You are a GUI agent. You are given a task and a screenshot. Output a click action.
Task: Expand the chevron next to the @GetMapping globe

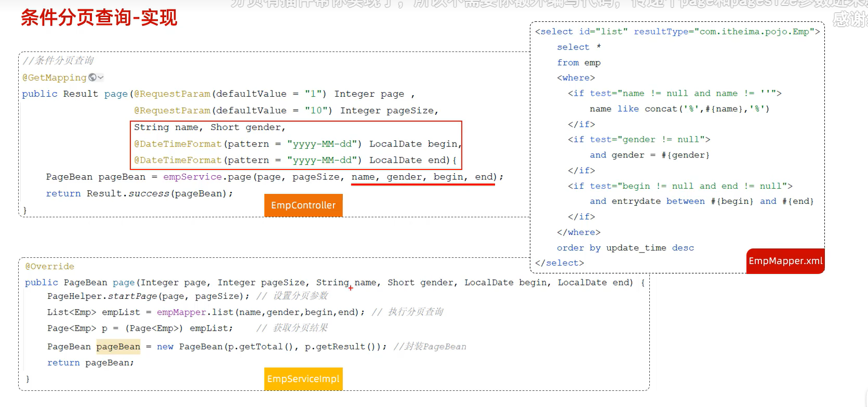101,77
